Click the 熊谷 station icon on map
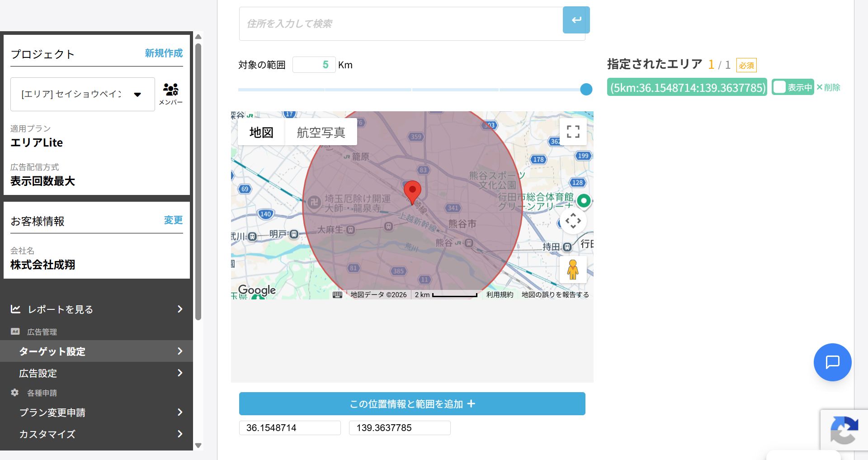The width and height of the screenshot is (868, 460). (x=469, y=243)
